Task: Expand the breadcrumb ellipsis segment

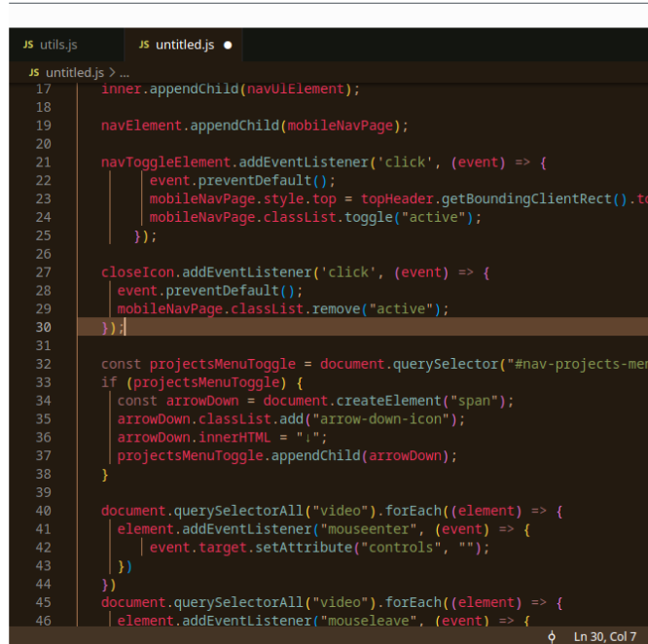Action: 125,74
